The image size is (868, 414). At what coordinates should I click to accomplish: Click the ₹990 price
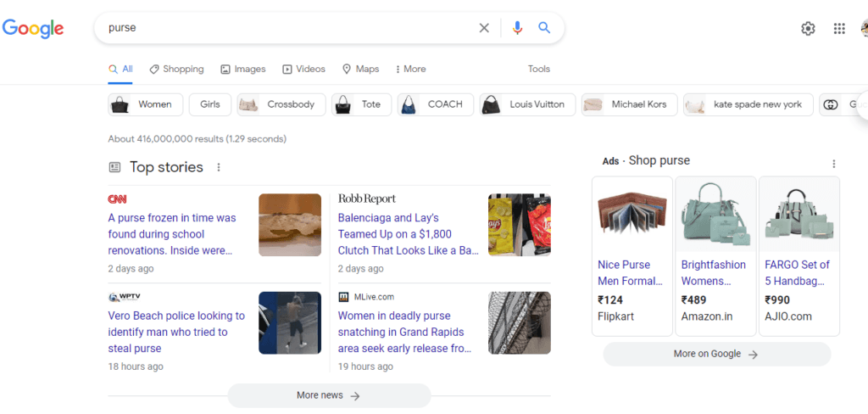[778, 299]
